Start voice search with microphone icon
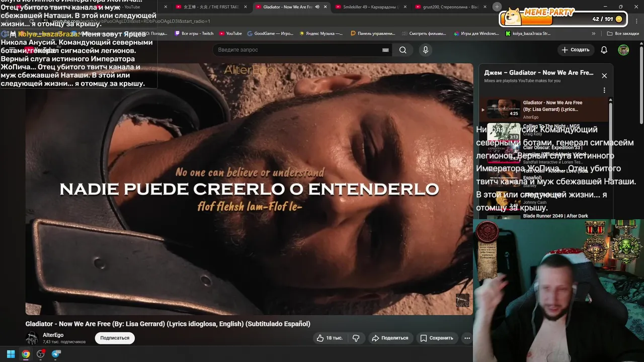Screen dimensions: 644x362 (426, 50)
